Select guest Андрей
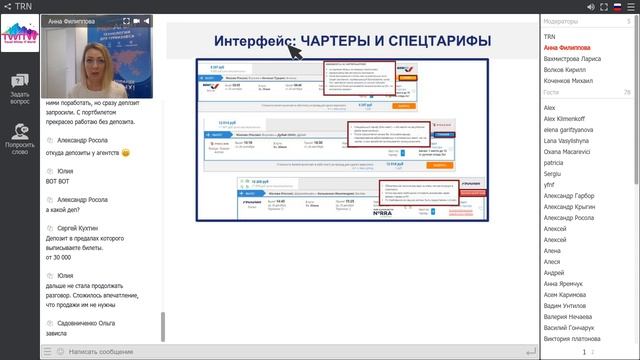Image resolution: width=640 pixels, height=360 pixels. 554,273
